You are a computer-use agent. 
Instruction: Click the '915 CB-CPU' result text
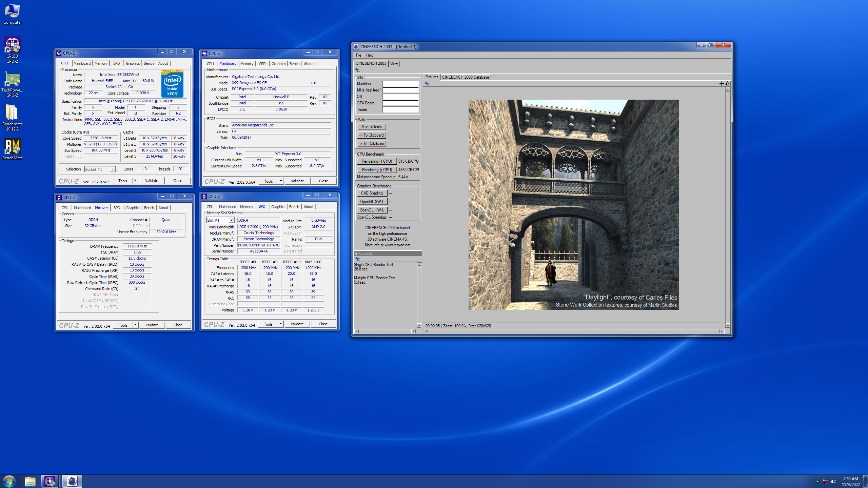[408, 161]
